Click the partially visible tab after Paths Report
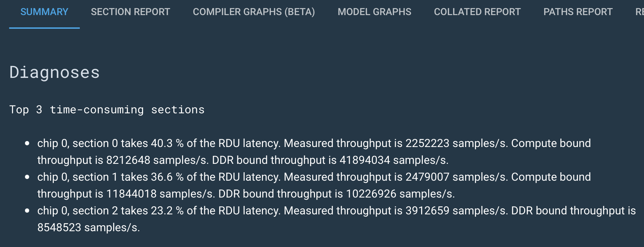 tap(639, 12)
